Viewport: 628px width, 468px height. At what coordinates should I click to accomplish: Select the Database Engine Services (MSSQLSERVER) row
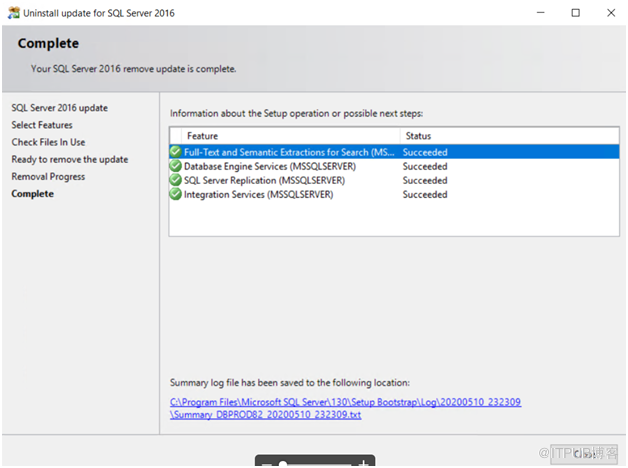coord(394,166)
